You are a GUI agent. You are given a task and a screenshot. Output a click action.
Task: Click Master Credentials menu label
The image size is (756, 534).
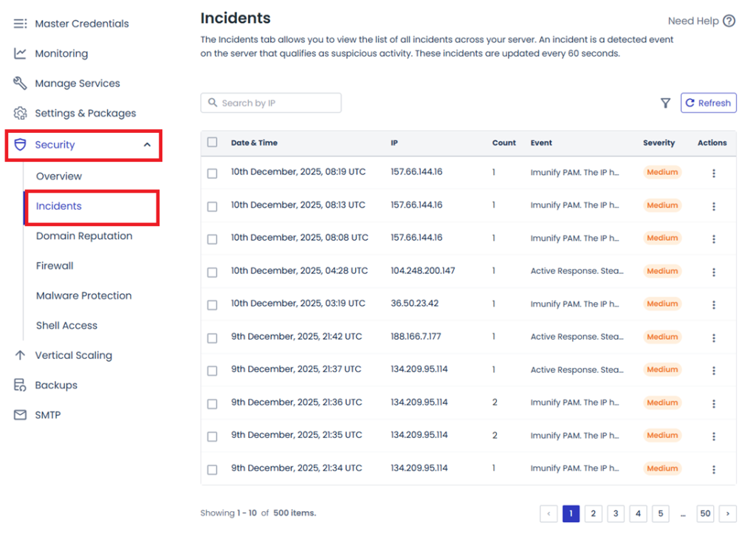click(82, 24)
